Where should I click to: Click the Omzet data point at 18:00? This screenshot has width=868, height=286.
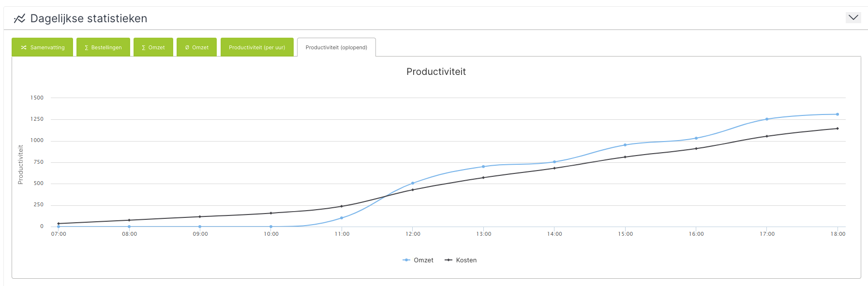(838, 114)
